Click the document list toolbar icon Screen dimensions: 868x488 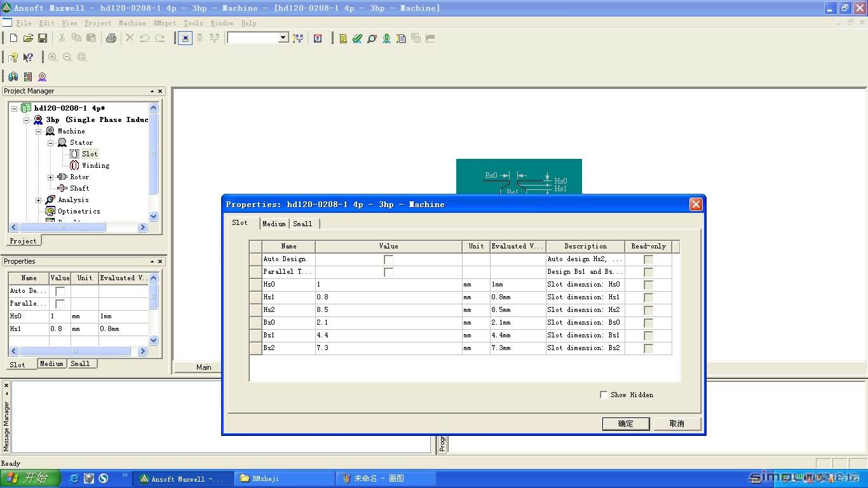click(x=401, y=38)
